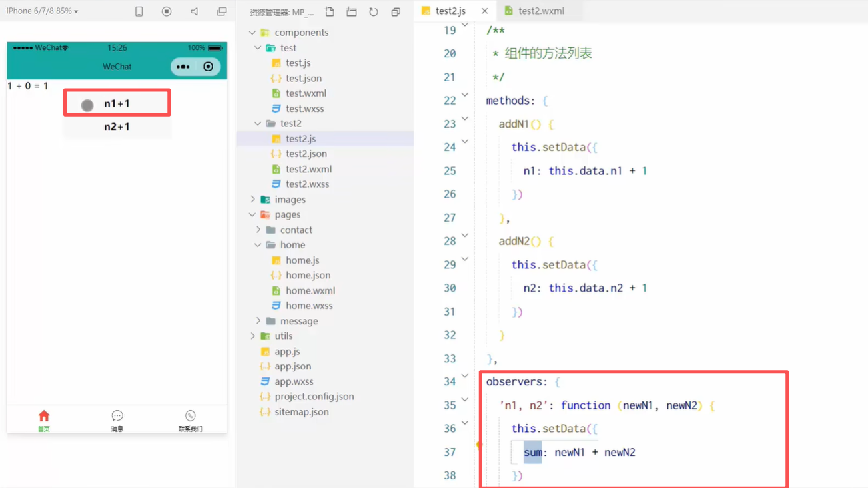The height and width of the screenshot is (488, 868).
Task: Fold the methods block at line 22
Action: coord(465,95)
